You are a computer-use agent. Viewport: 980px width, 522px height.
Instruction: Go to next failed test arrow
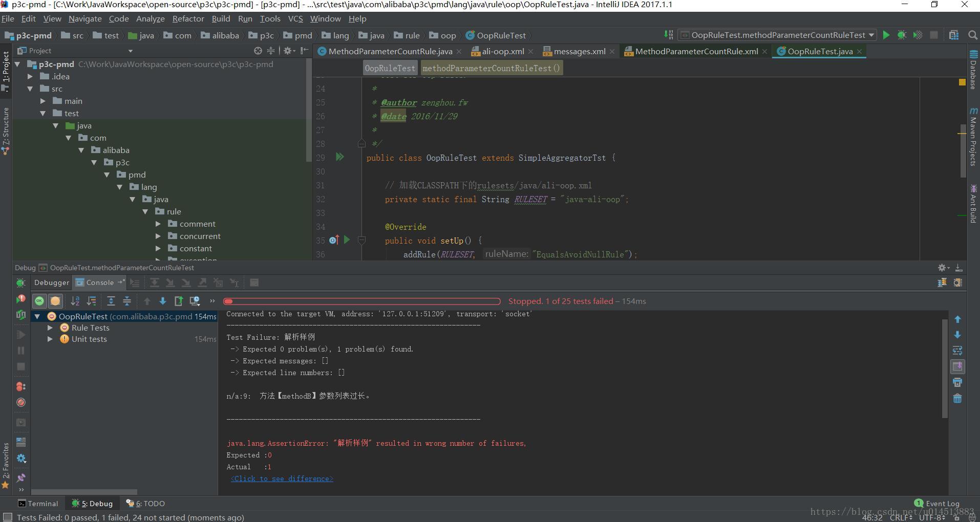pyautogui.click(x=163, y=301)
